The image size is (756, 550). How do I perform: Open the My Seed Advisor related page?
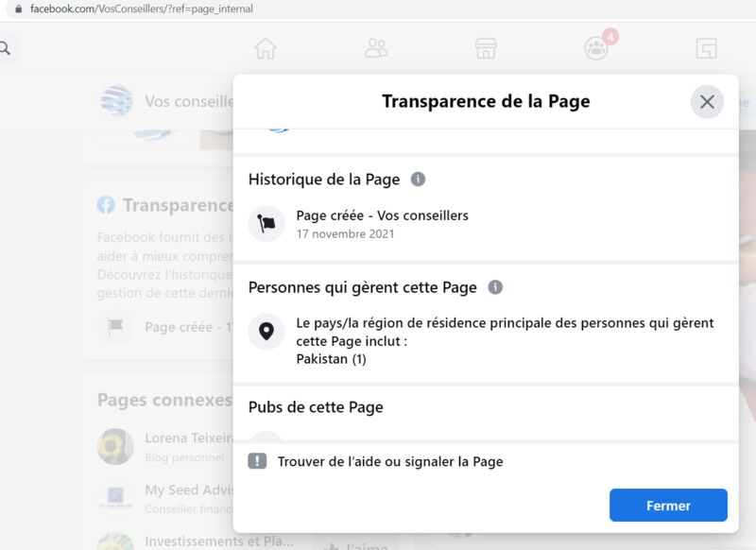click(x=188, y=490)
